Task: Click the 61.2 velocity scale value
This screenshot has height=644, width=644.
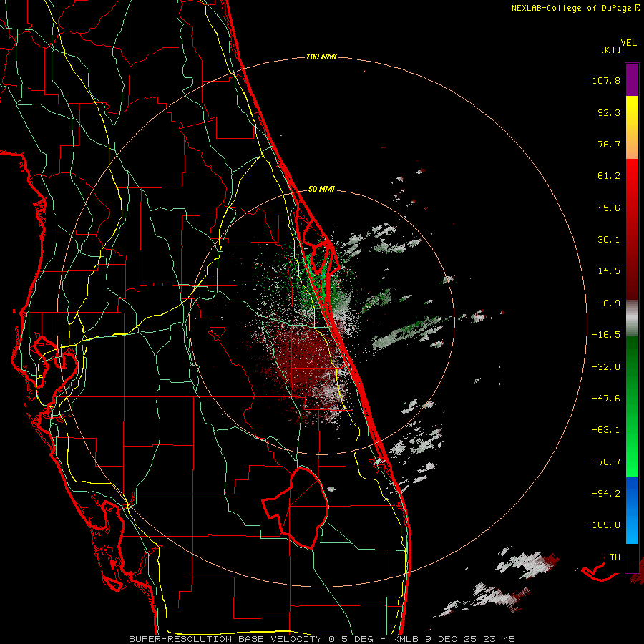Action: pyautogui.click(x=609, y=176)
